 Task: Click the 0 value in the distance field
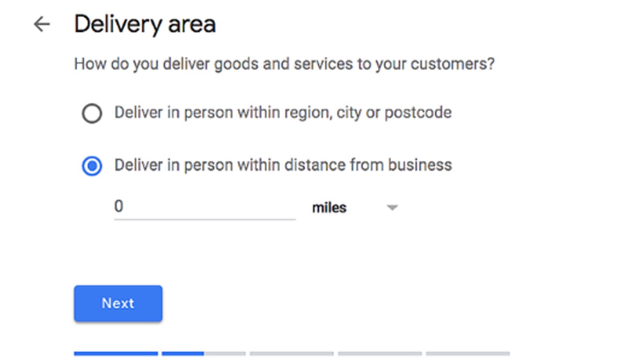pos(119,206)
